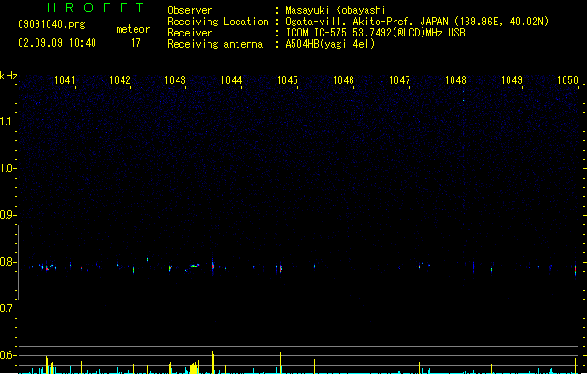
Task: Click the 1043 time axis label
Action: coord(175,80)
